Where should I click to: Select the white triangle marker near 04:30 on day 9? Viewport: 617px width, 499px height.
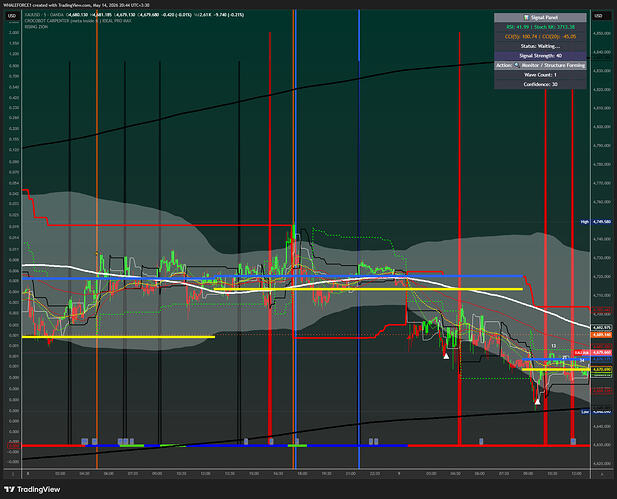[x=446, y=356]
